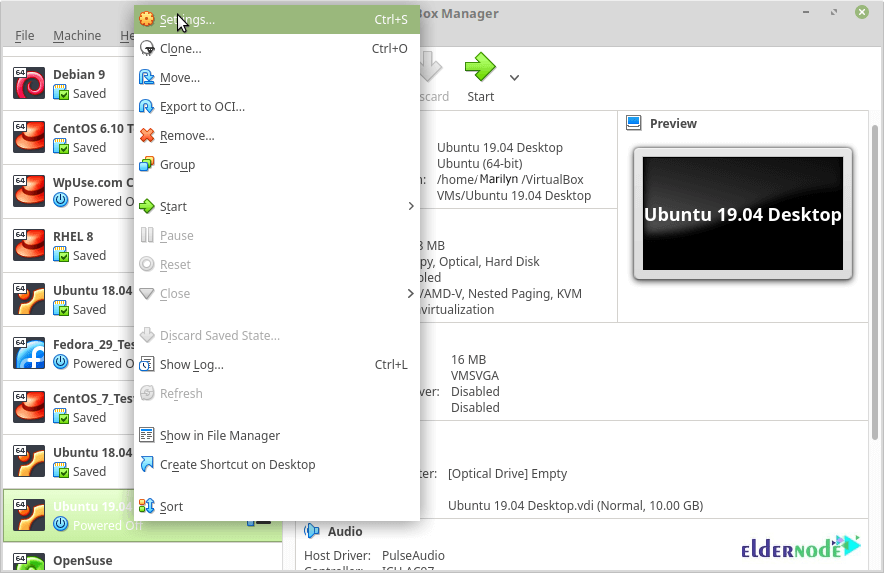Click the [Optical Drive] Empty text
This screenshot has width=884, height=573.
click(x=507, y=474)
